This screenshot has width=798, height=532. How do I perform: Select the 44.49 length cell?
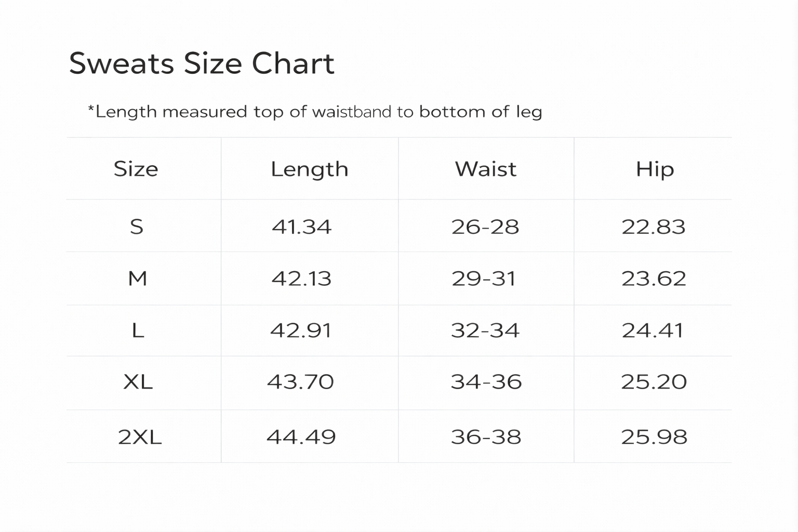click(x=301, y=437)
